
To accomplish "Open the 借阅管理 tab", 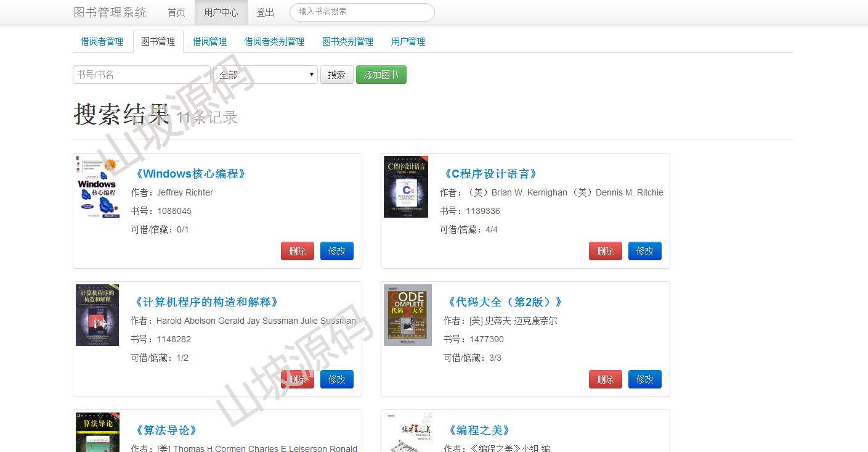I will click(x=209, y=41).
